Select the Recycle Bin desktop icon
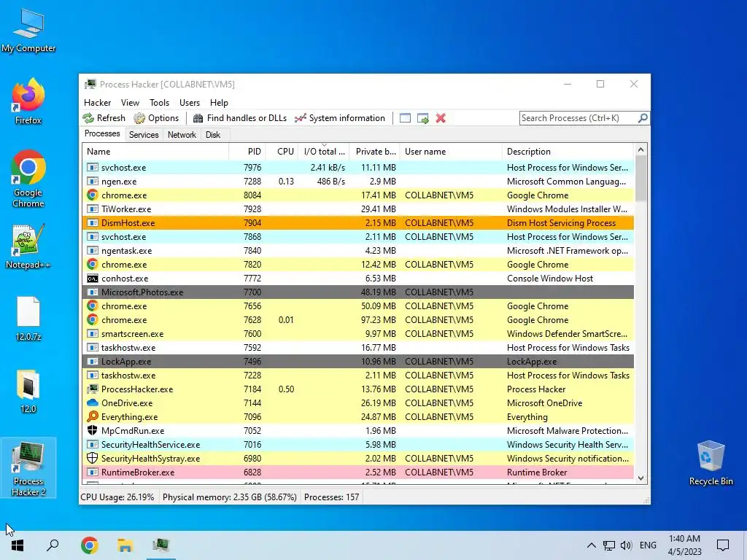The height and width of the screenshot is (560, 747). coord(711,463)
